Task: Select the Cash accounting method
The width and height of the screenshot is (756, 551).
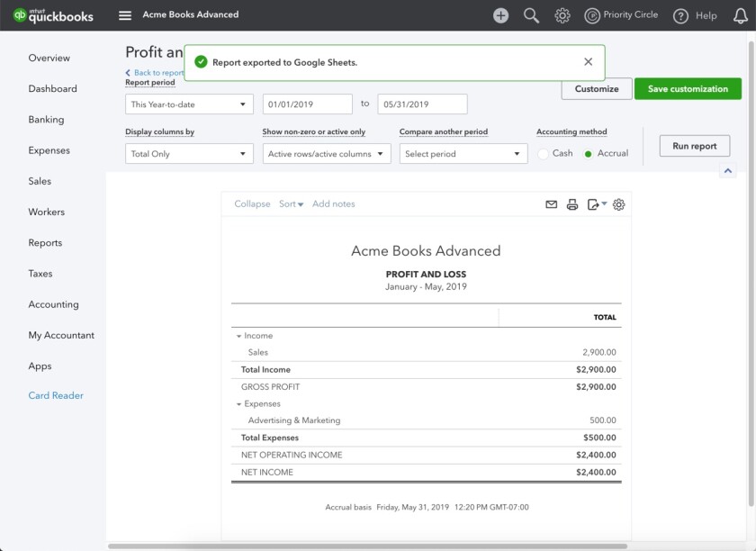Action: pos(543,154)
